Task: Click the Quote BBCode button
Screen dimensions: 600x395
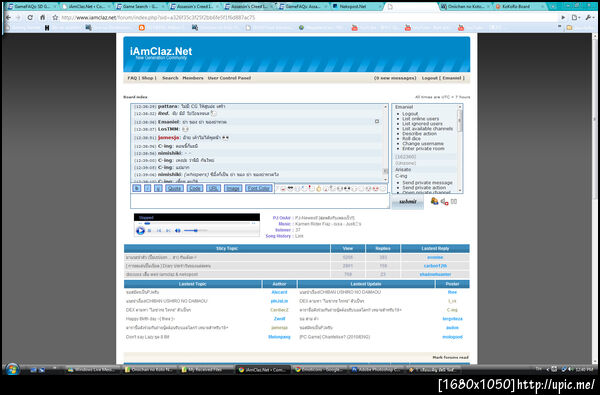Action: pyautogui.click(x=174, y=188)
